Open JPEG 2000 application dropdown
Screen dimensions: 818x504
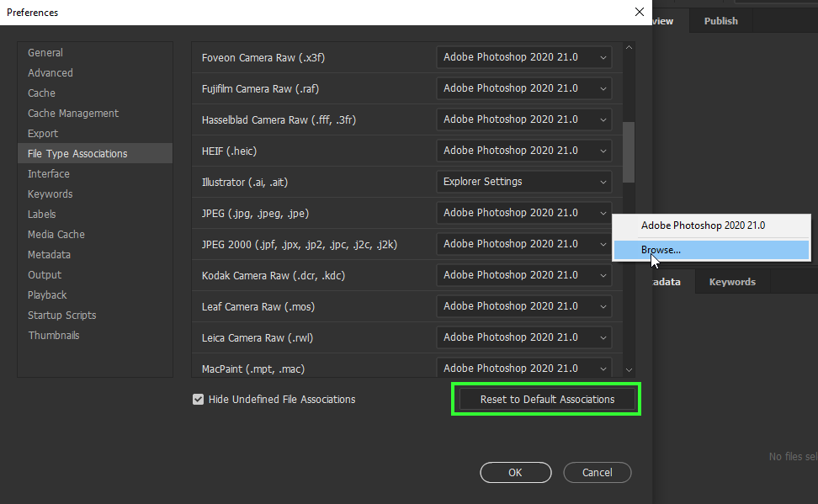click(523, 244)
